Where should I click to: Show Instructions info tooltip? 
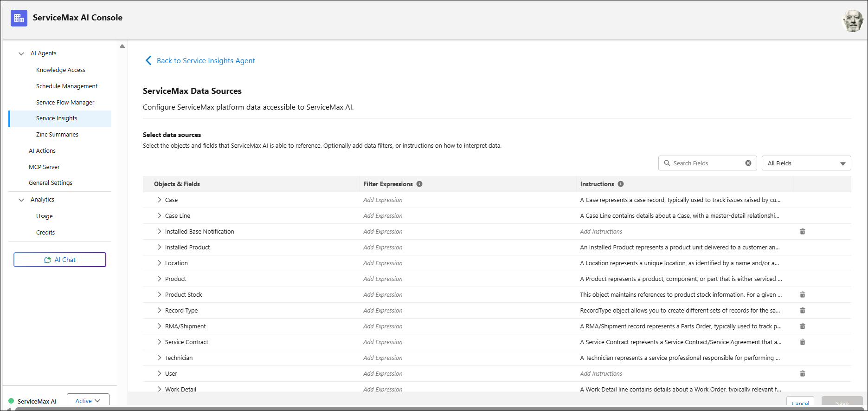tap(621, 184)
